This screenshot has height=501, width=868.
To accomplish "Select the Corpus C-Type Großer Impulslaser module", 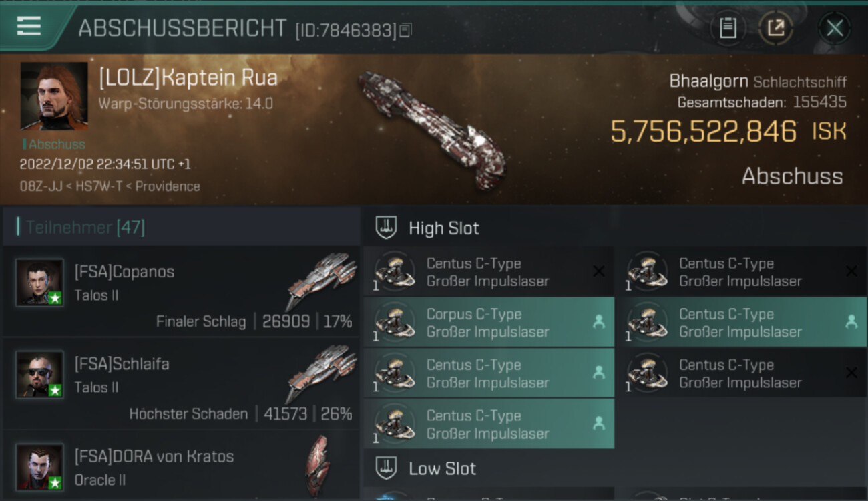I will (x=487, y=323).
